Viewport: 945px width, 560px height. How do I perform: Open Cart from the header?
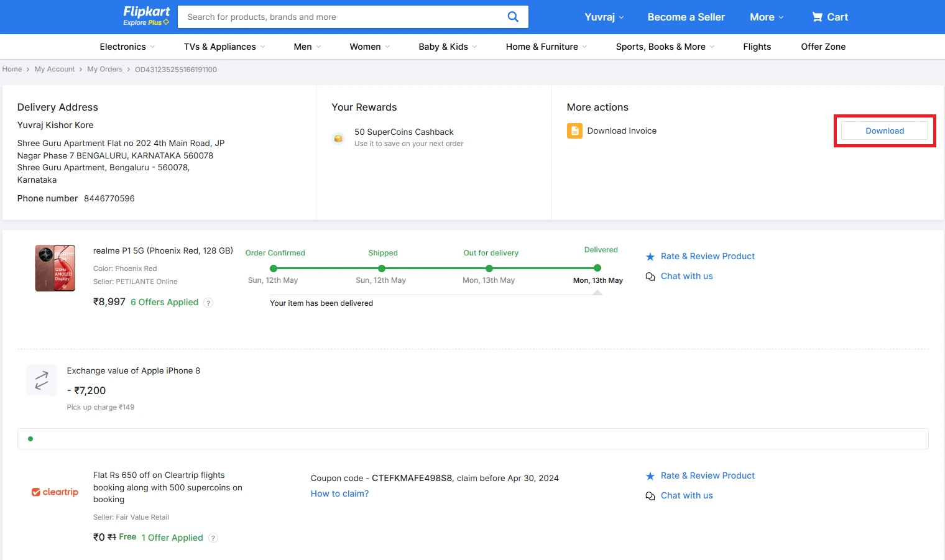[830, 17]
